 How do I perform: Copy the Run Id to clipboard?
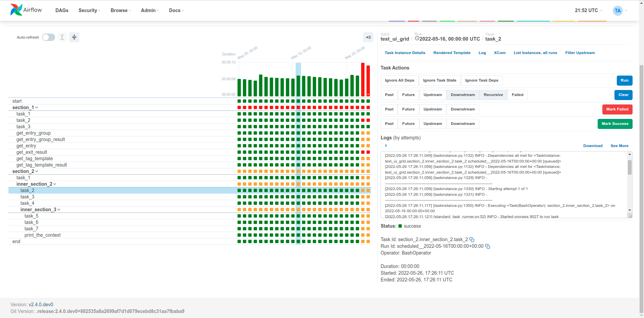pos(488,246)
